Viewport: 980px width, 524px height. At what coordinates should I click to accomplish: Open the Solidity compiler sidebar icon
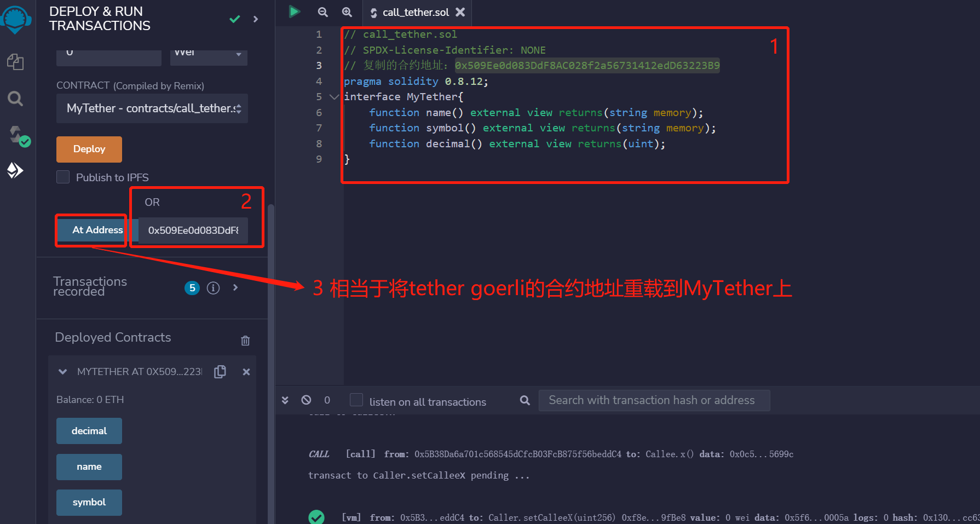(x=19, y=136)
